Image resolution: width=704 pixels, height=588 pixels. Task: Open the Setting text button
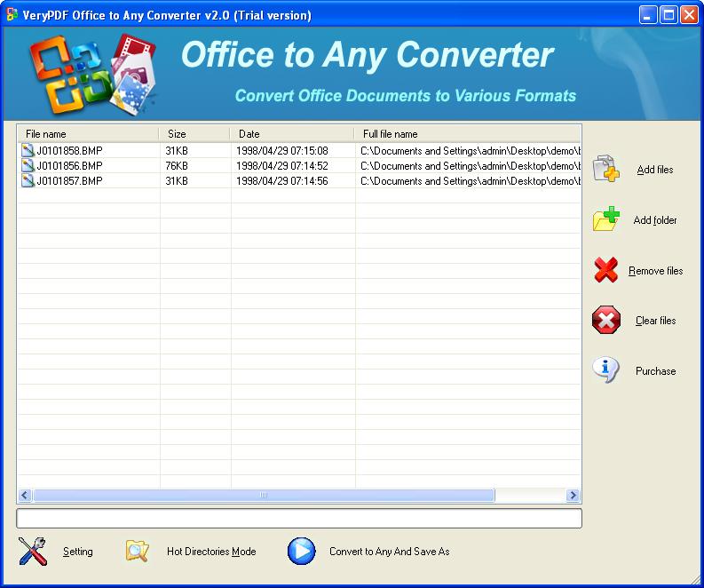tap(77, 552)
